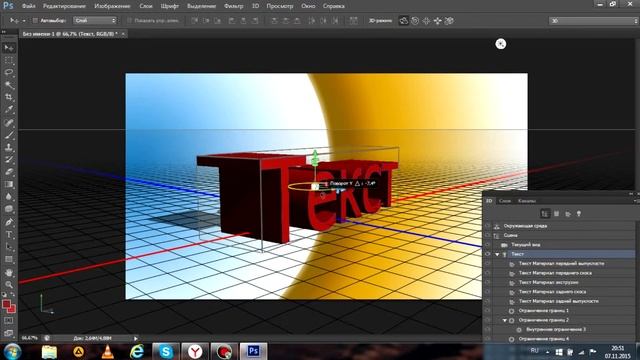Choose the 3D Scale object mode icon
Screen dimensions: 640x360
point(449,21)
